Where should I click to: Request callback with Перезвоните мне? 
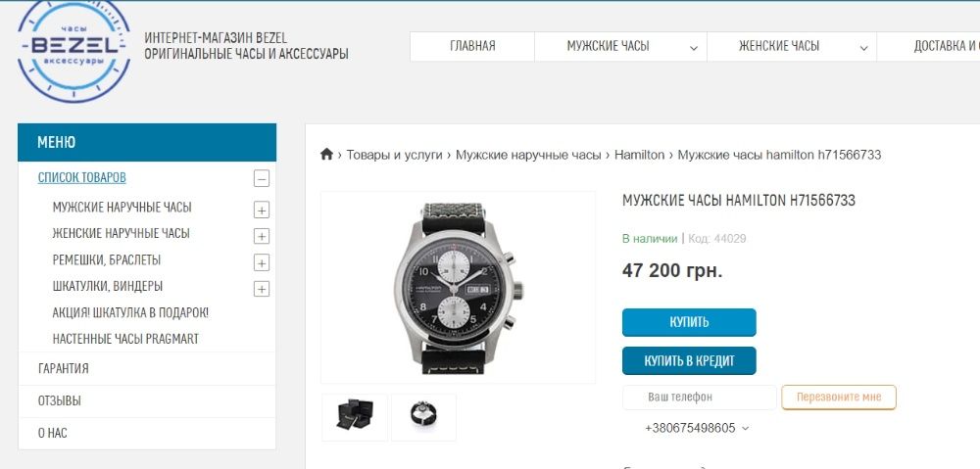pyautogui.click(x=839, y=398)
